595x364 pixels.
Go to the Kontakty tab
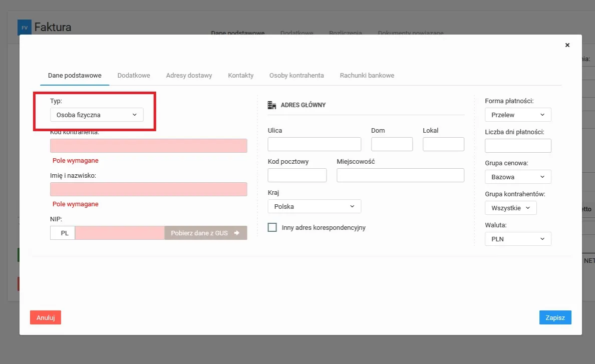click(240, 76)
